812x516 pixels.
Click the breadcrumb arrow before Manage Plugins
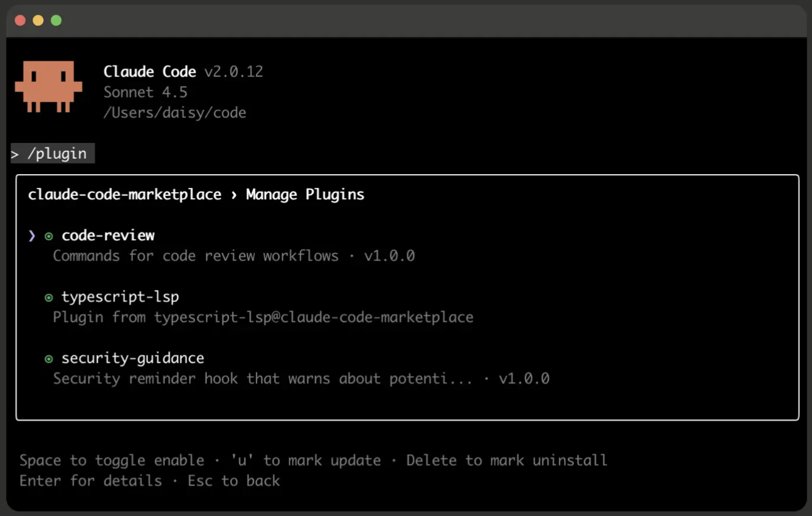pyautogui.click(x=234, y=195)
